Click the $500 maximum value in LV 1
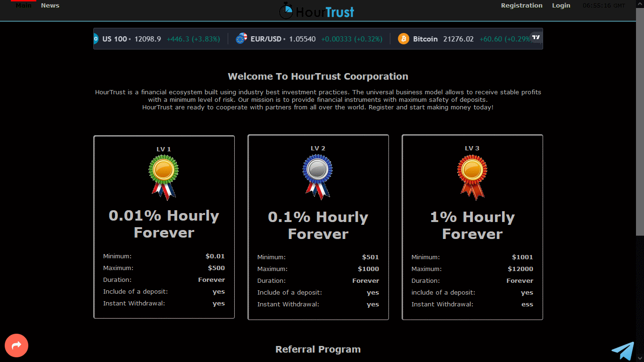Image resolution: width=644 pixels, height=362 pixels. [x=216, y=268]
